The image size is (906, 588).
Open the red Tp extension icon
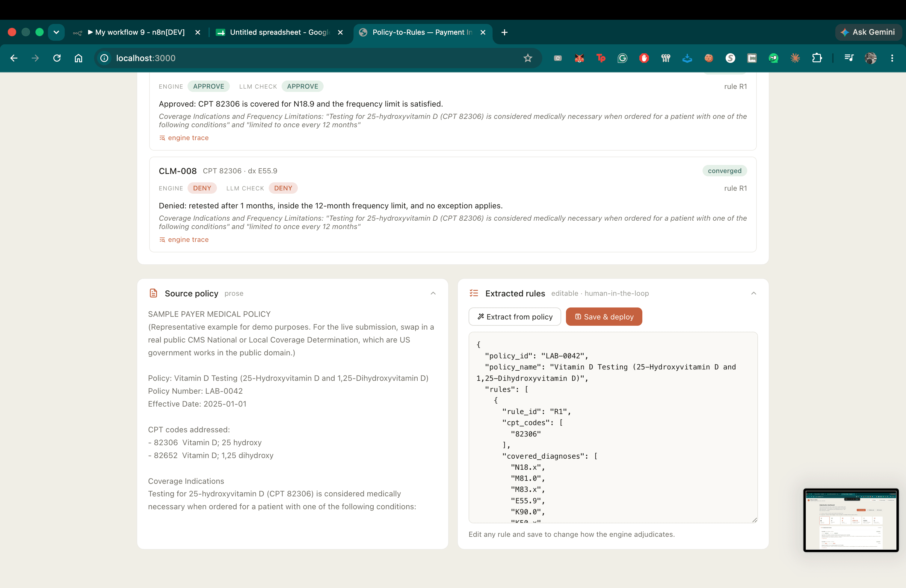pyautogui.click(x=601, y=58)
